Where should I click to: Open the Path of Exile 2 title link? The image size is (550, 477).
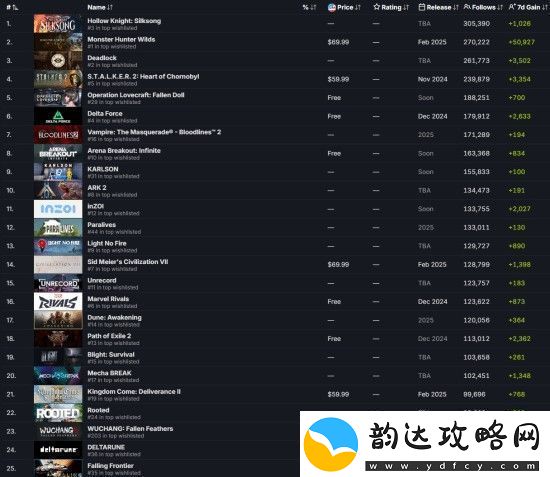pyautogui.click(x=109, y=336)
